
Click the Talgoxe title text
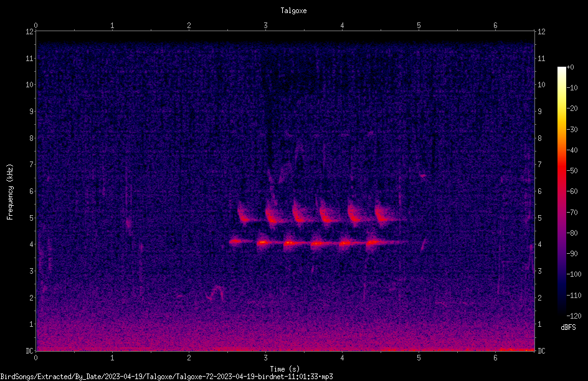pyautogui.click(x=293, y=11)
